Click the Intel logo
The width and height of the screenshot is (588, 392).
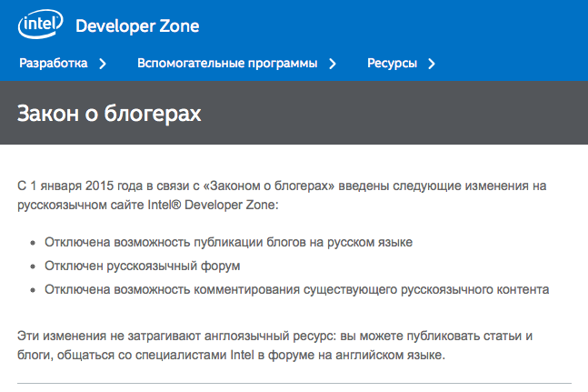pos(41,24)
